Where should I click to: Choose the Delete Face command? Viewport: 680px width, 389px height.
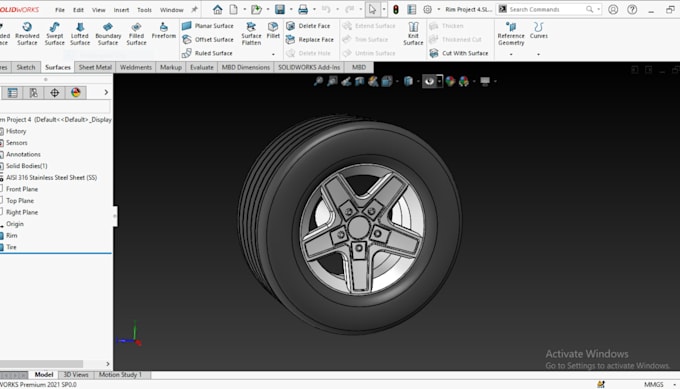point(308,26)
